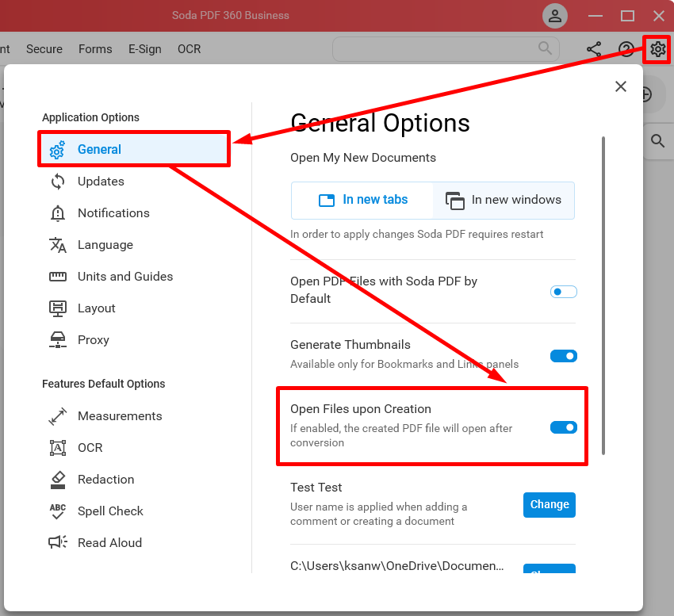Click the share icon in the toolbar
The image size is (674, 616).
[x=594, y=49]
